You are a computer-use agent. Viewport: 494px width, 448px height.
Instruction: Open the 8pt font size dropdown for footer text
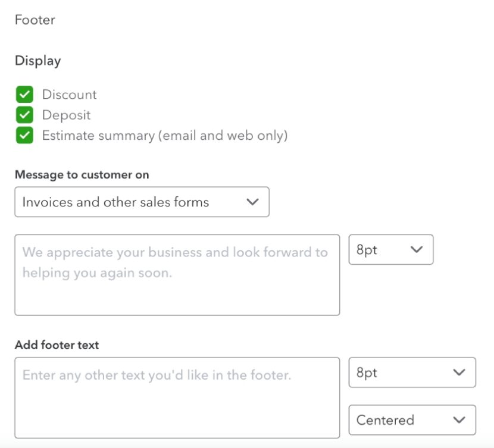coord(412,372)
